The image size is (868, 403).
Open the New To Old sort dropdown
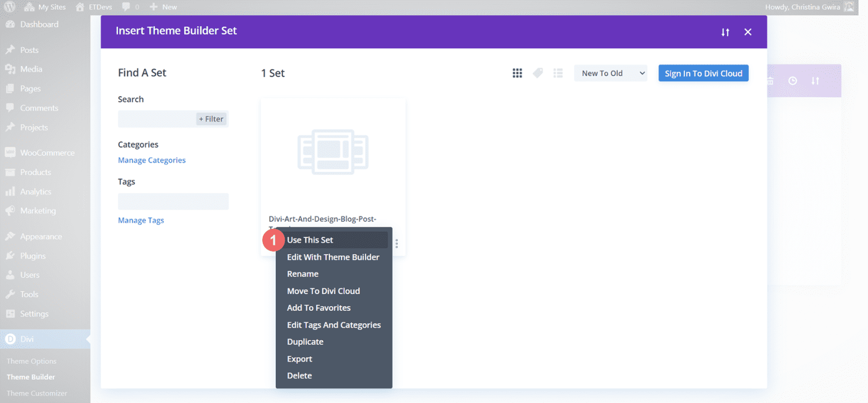tap(610, 73)
